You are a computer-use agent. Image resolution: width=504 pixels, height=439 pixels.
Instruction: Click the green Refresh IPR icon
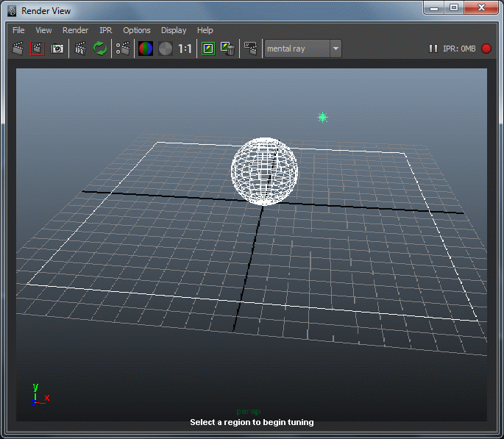click(x=100, y=49)
